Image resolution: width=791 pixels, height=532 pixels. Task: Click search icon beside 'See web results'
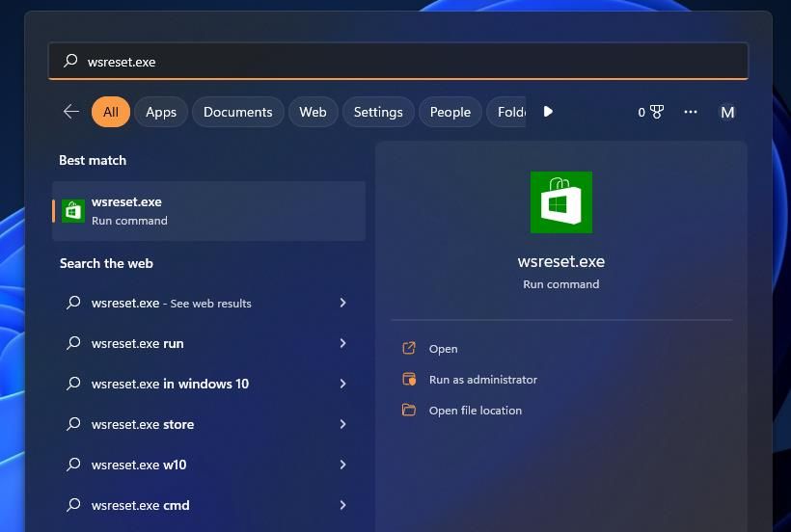[x=73, y=303]
